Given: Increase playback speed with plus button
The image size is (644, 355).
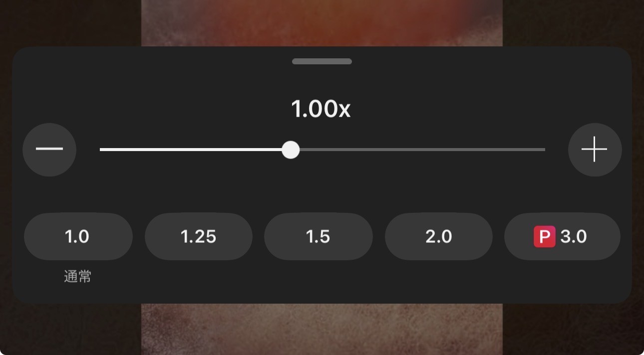Looking at the screenshot, I should pos(595,150).
